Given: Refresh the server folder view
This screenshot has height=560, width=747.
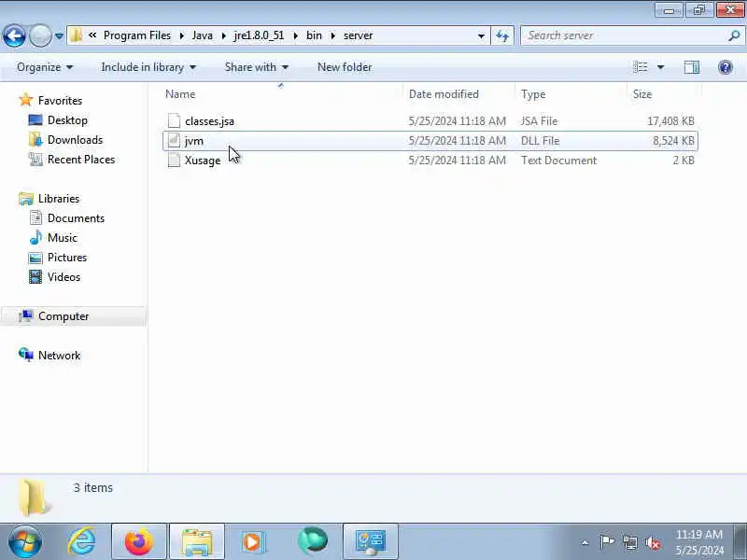Looking at the screenshot, I should tap(502, 35).
